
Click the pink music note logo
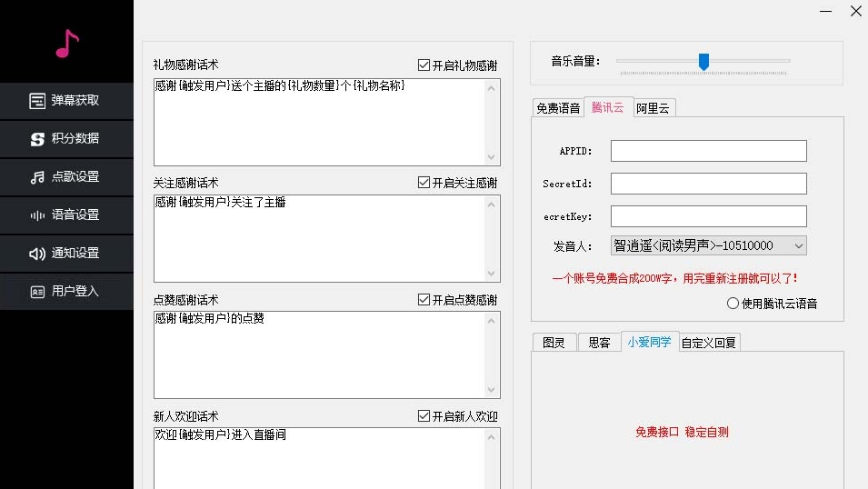click(x=67, y=43)
